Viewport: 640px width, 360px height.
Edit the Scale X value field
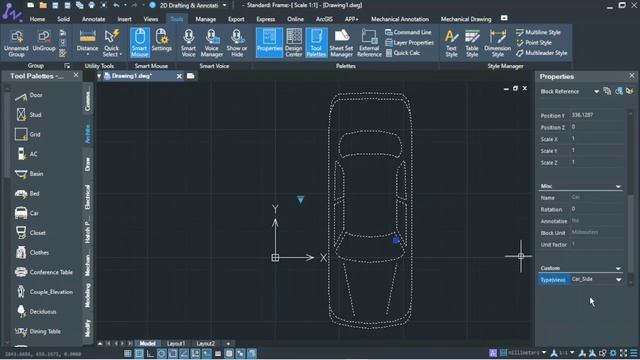[597, 139]
